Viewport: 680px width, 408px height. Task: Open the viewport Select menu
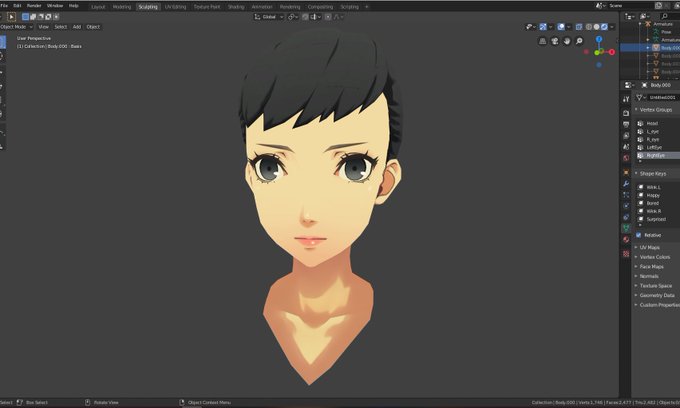[61, 27]
